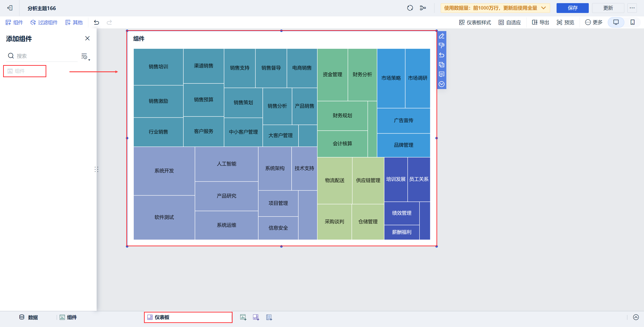Click the duplicate component icon on floating toolbar
The image size is (644, 327).
(441, 65)
